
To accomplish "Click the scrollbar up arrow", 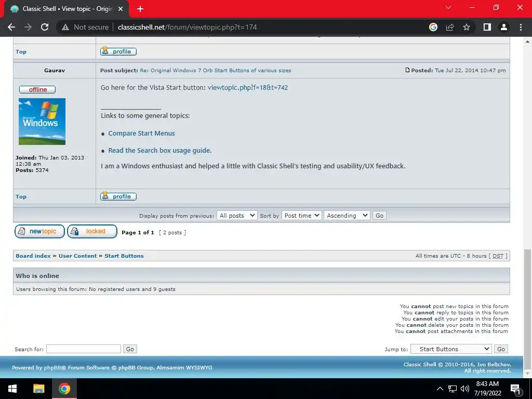I will [527, 42].
